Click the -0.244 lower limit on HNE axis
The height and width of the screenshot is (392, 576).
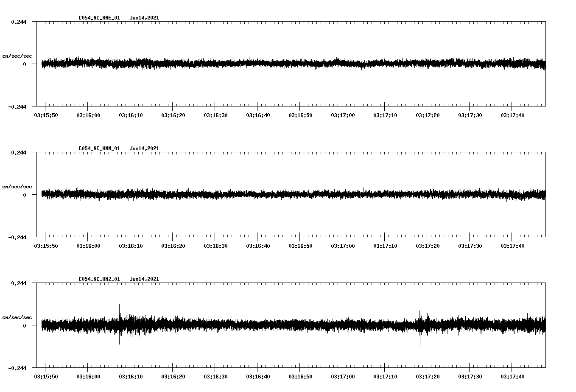point(17,107)
